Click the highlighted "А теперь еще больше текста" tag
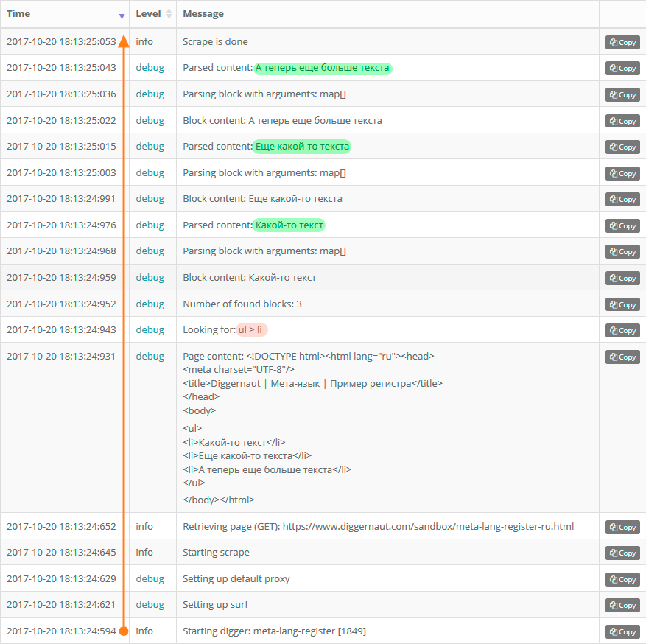This screenshot has height=644, width=646. (x=322, y=68)
